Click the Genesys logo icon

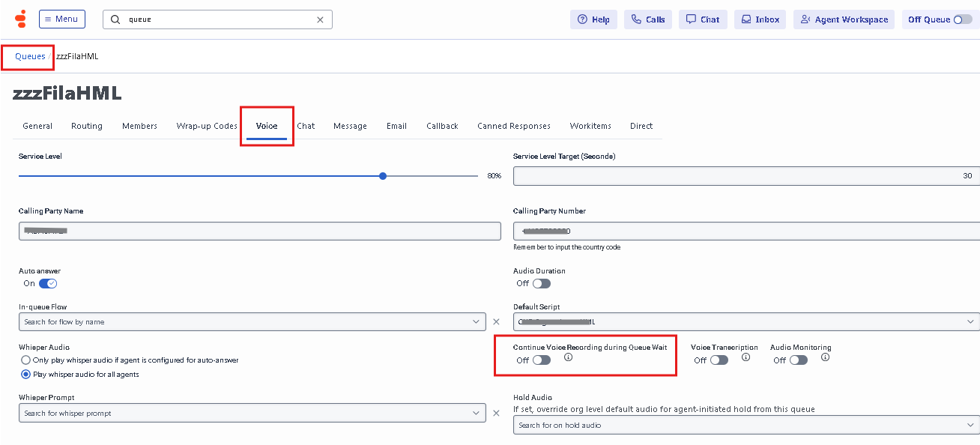click(x=21, y=19)
